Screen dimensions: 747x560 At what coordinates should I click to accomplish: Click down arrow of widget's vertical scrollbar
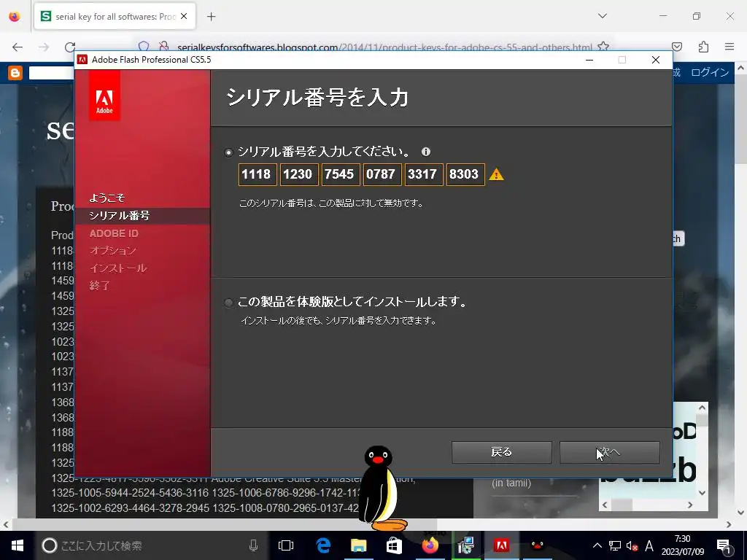click(703, 493)
